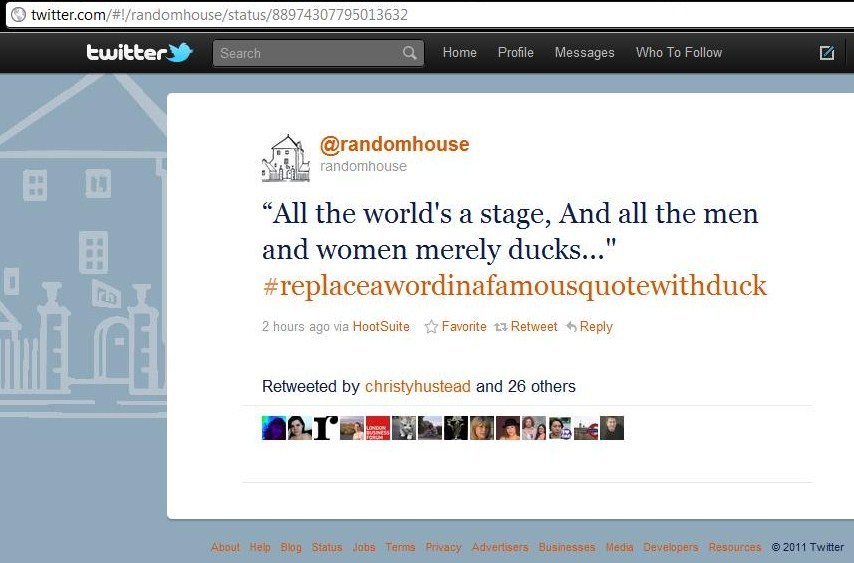
Task: Click the randomhouse house avatar
Action: (x=286, y=158)
